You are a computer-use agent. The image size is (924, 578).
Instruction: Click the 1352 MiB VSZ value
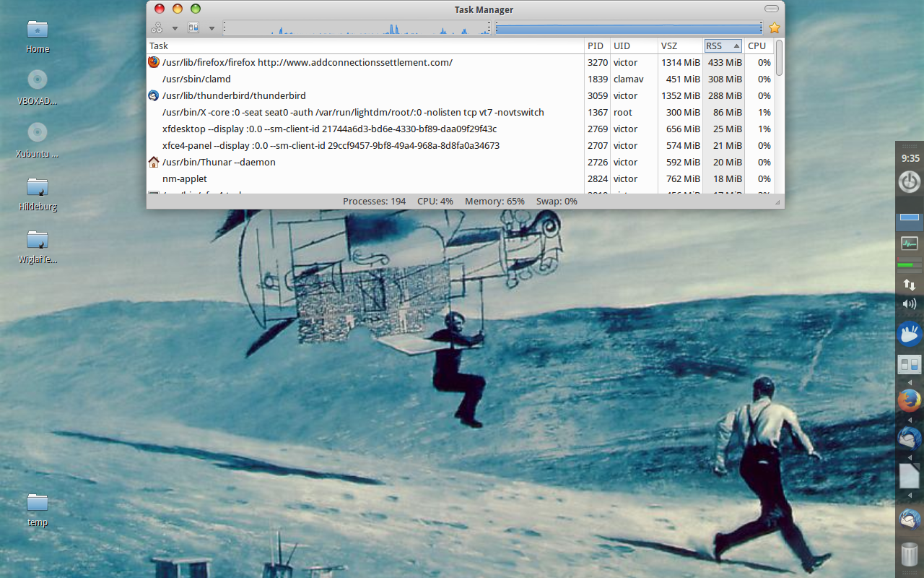pyautogui.click(x=681, y=96)
